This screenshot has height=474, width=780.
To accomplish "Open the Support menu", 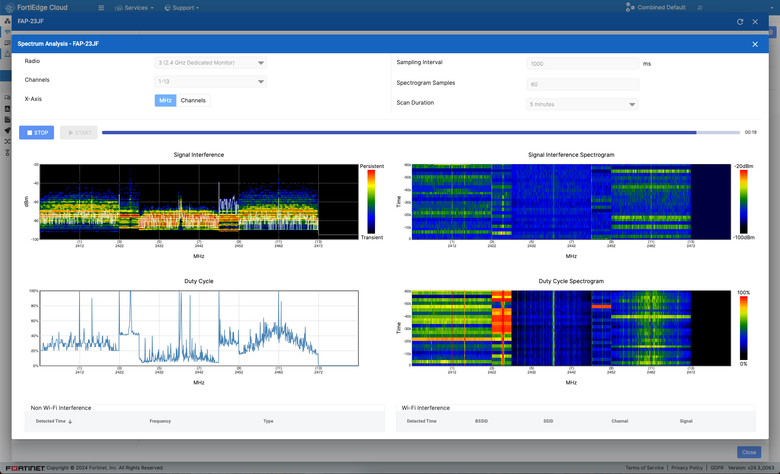I will coord(183,7).
